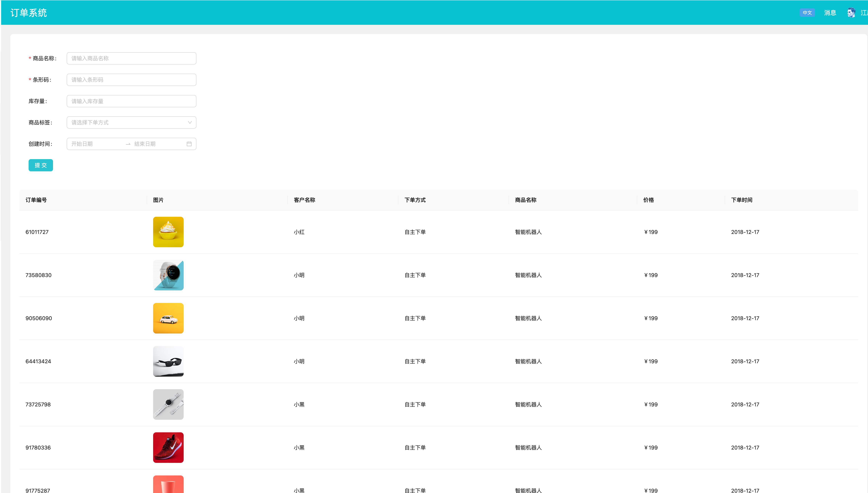Click the 下单时间 column header
The width and height of the screenshot is (868, 493).
coord(741,200)
